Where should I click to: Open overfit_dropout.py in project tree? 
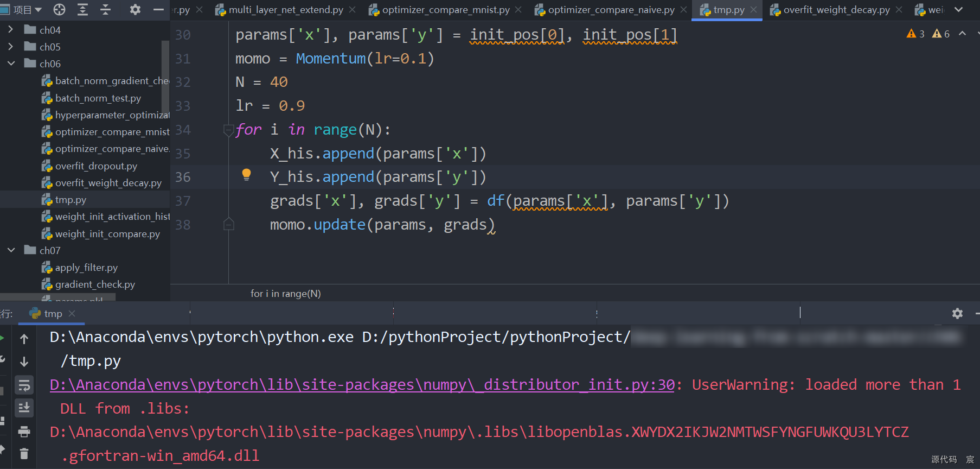click(x=89, y=166)
